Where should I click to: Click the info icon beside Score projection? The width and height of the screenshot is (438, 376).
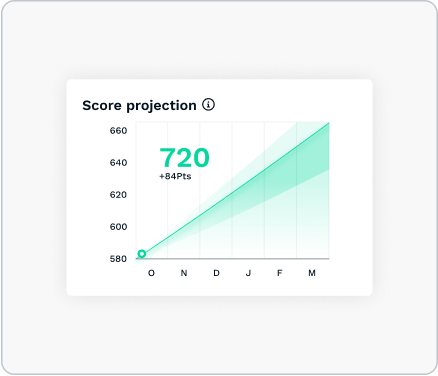[x=209, y=105]
